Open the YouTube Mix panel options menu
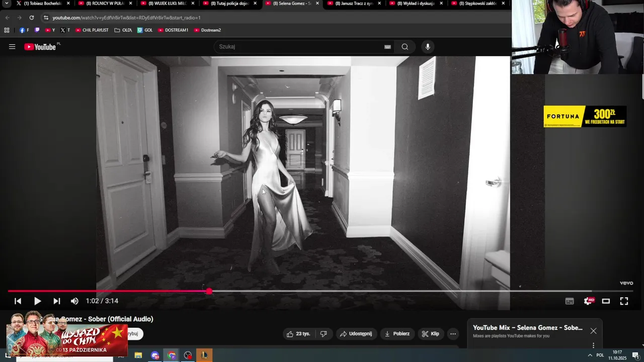The width and height of the screenshot is (644, 362). pos(593,345)
